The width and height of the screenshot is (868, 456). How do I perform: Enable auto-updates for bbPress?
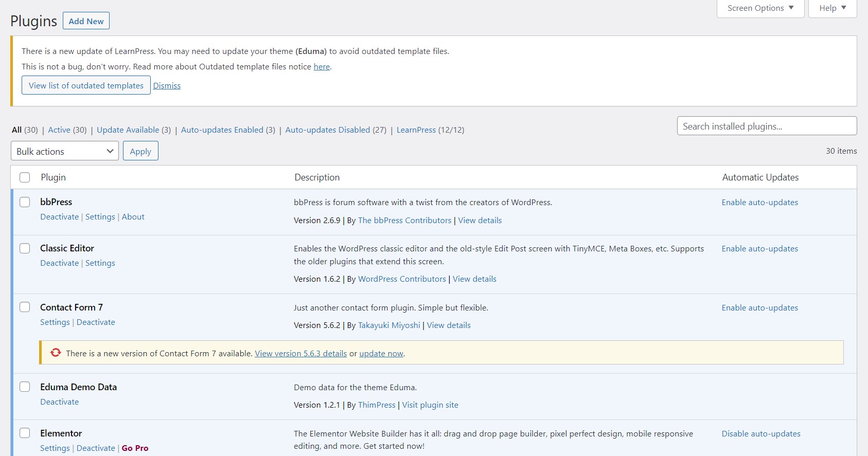point(759,203)
